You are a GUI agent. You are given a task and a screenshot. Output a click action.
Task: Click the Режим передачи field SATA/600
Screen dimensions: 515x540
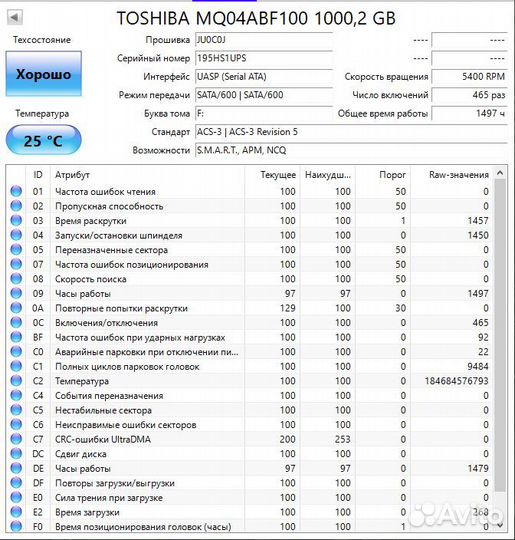coord(264,95)
